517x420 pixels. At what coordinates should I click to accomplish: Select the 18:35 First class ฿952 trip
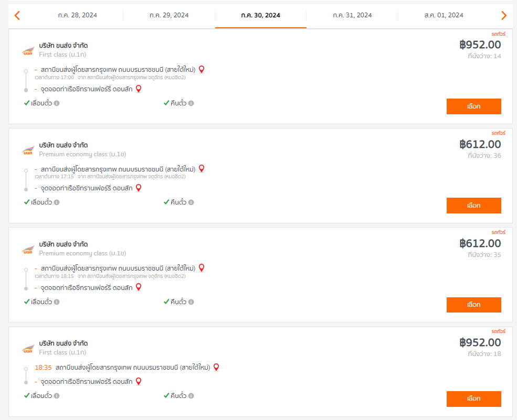click(x=474, y=399)
